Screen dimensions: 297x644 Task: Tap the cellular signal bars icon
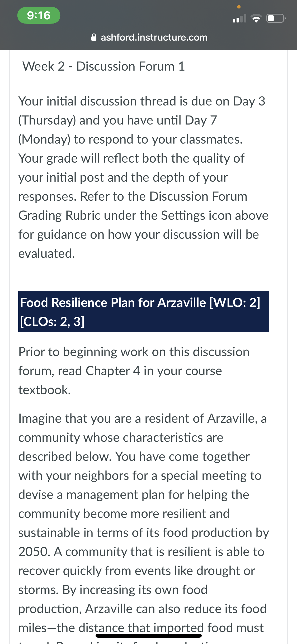point(239,19)
